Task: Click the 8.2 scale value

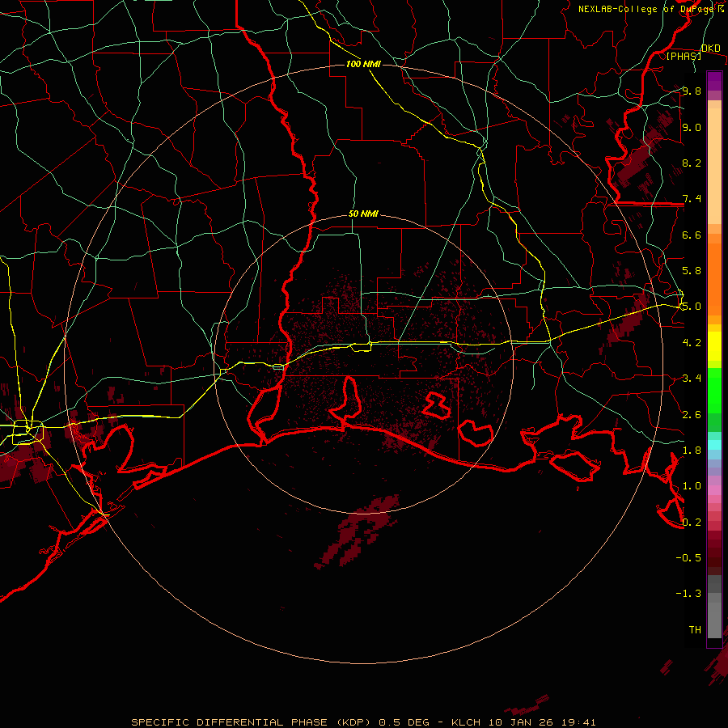Action: 692,163
